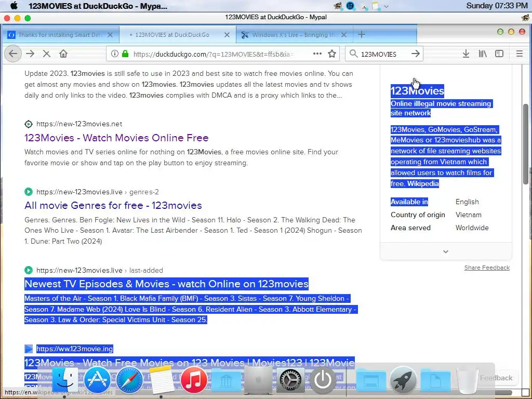Switch to the Windows X's Live tab
This screenshot has height=399, width=532.
pyautogui.click(x=295, y=35)
